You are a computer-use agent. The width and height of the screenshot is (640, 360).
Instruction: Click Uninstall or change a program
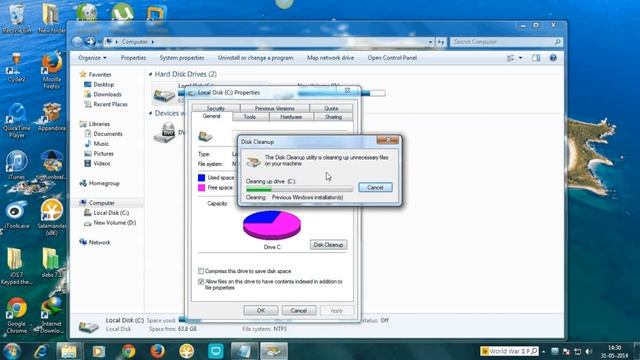click(256, 58)
